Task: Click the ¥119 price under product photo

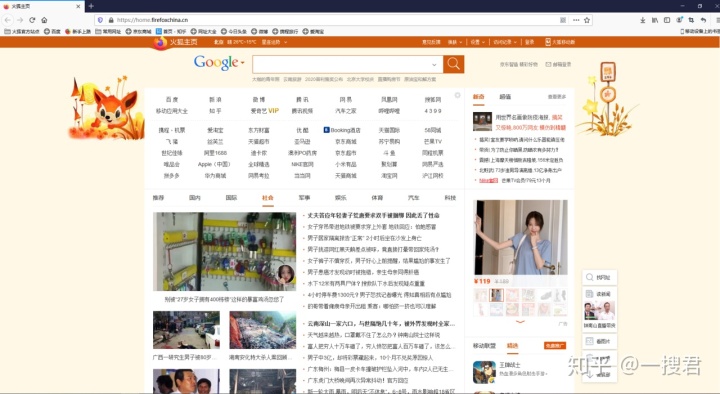Action: point(482,281)
